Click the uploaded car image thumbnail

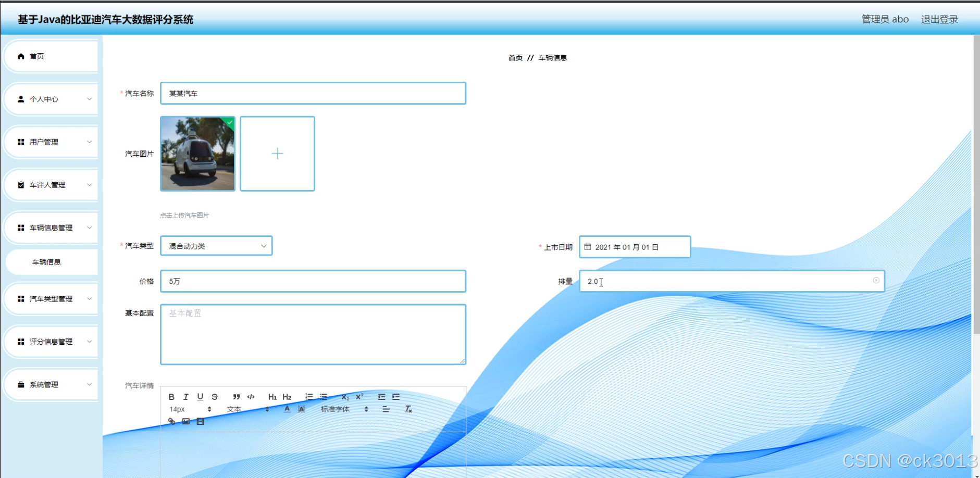pyautogui.click(x=197, y=154)
